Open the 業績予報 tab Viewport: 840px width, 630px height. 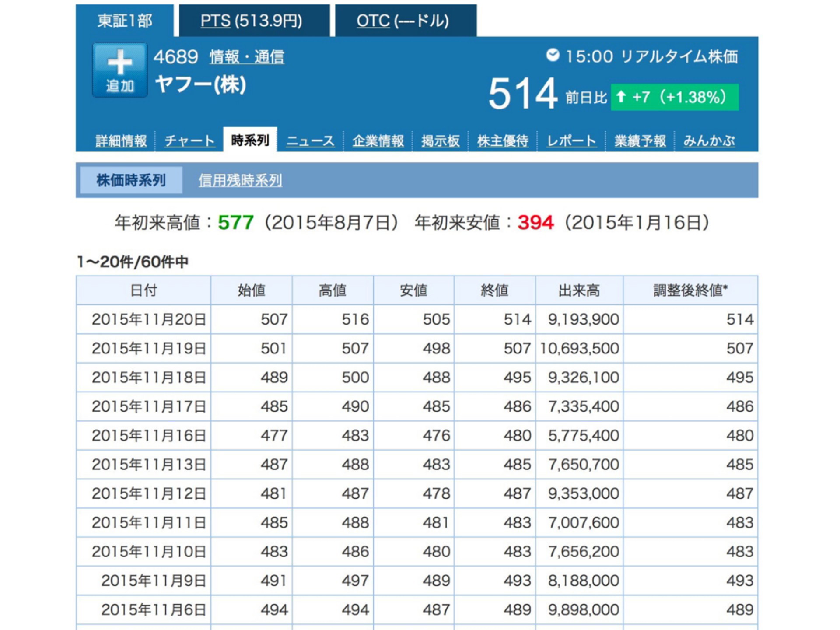click(x=640, y=141)
